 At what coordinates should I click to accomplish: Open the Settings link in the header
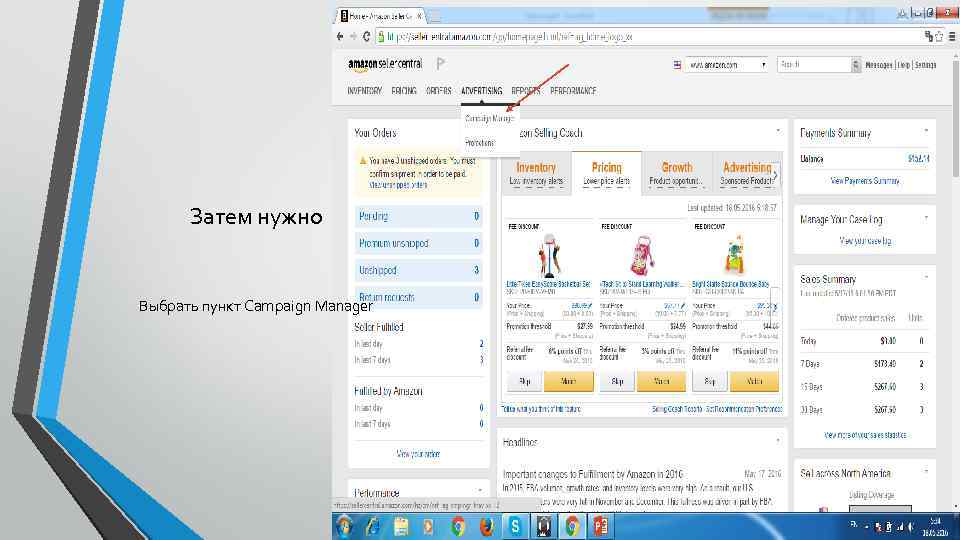point(925,65)
